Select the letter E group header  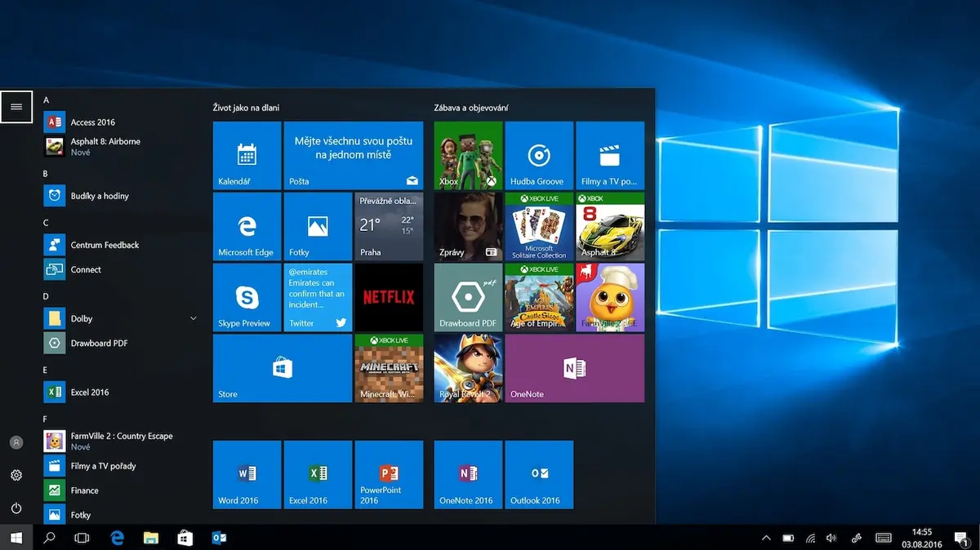click(46, 370)
